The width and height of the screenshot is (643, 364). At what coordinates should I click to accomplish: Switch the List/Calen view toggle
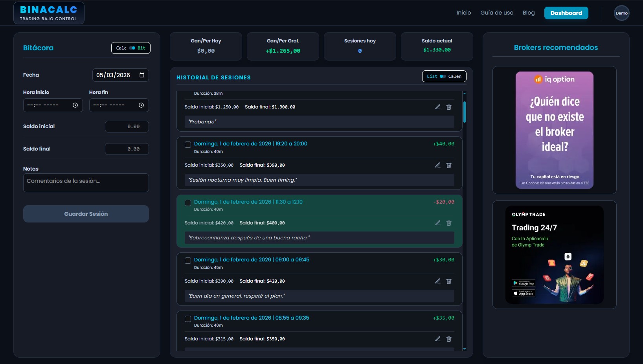pos(443,76)
